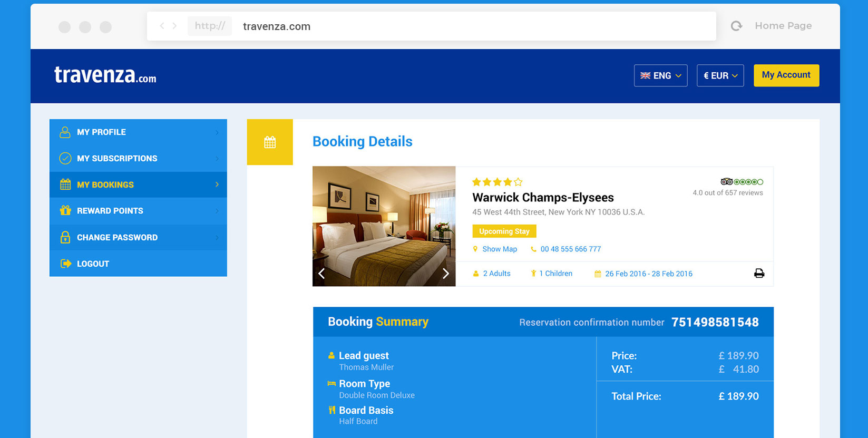Screen dimensions: 868x438
Task: Open the ENG language dropdown
Action: click(x=661, y=75)
